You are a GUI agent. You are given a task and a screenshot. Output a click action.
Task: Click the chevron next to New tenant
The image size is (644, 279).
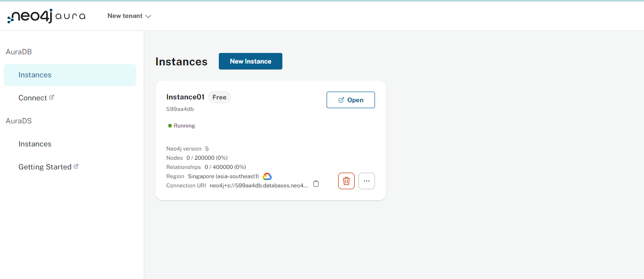[148, 16]
